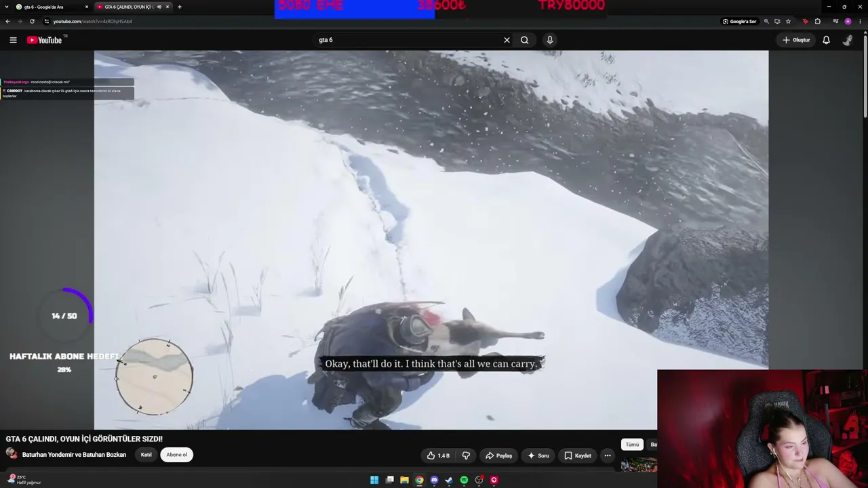
Task: Mute the YouTube tab audio icon
Action: click(x=159, y=7)
